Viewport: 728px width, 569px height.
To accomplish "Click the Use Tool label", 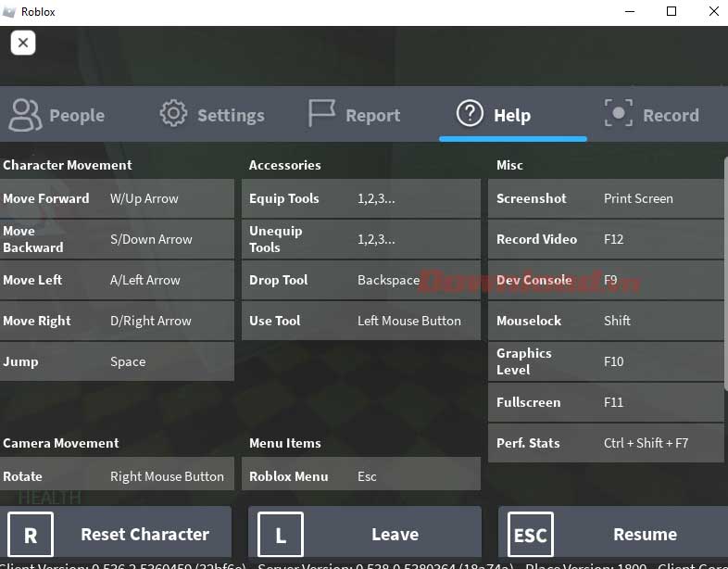I will [x=274, y=321].
